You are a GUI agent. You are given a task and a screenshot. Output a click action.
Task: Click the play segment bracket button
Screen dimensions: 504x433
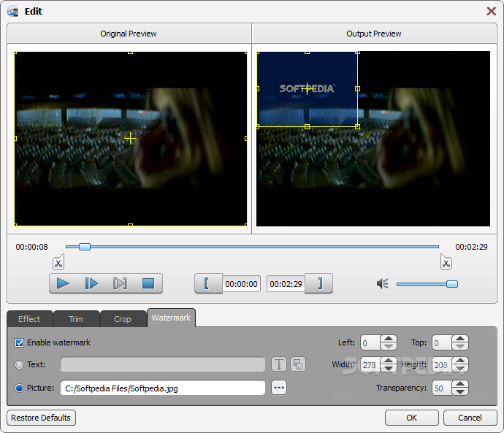click(x=120, y=283)
